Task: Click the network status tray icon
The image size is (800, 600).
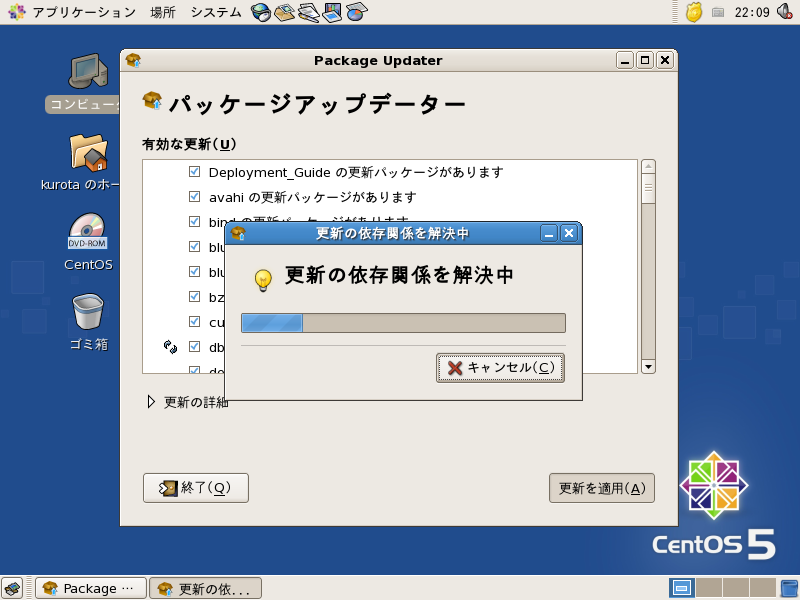Action: [x=718, y=12]
